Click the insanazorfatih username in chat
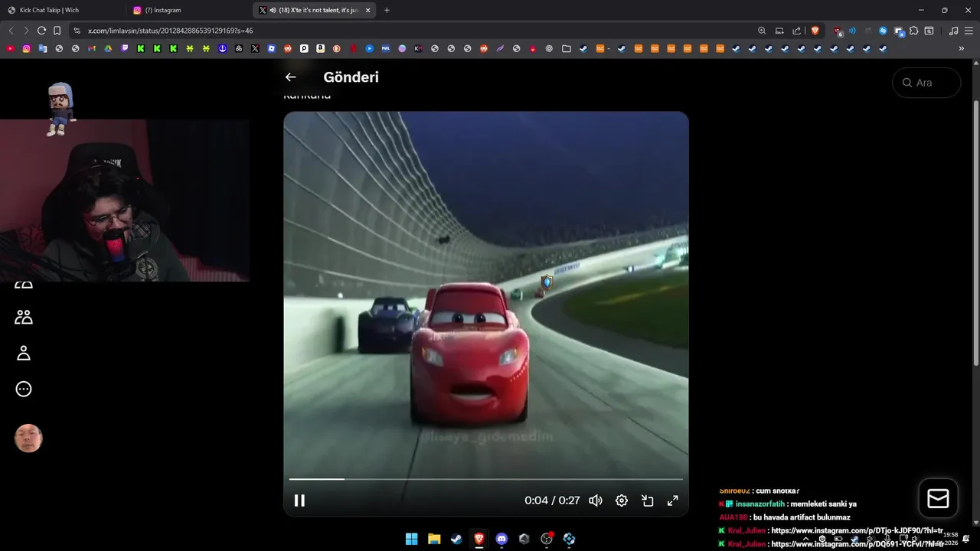This screenshot has height=551, width=980. 759,504
